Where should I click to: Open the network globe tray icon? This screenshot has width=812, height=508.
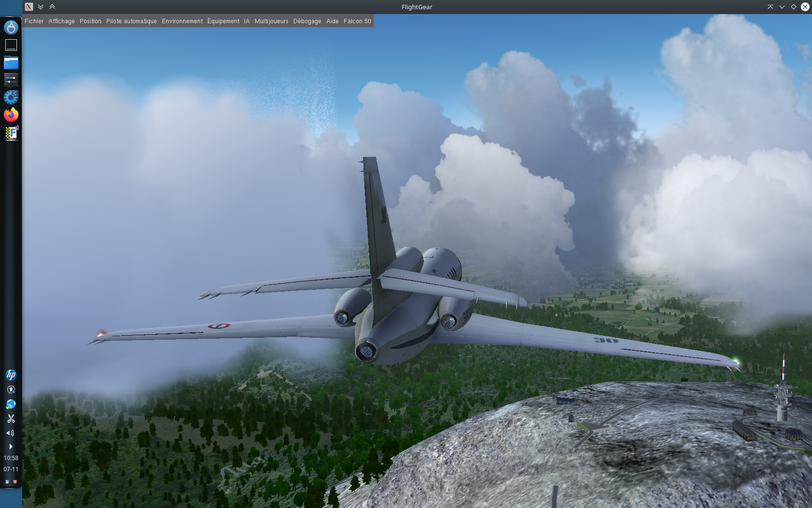(11, 404)
